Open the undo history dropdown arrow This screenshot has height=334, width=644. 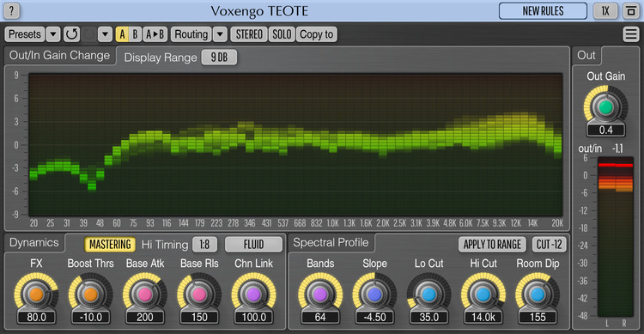pyautogui.click(x=105, y=34)
